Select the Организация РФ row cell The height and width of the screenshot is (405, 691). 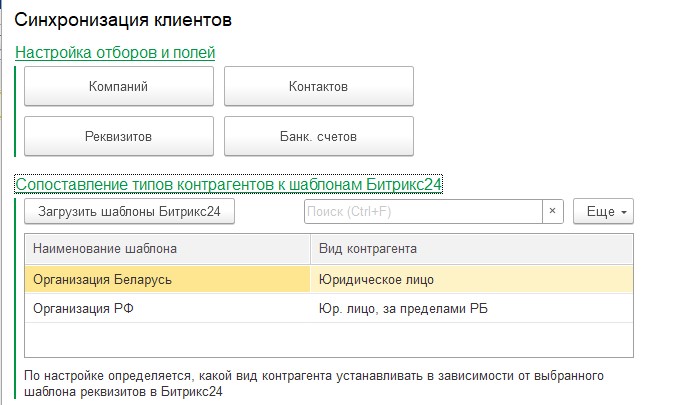[x=167, y=308]
